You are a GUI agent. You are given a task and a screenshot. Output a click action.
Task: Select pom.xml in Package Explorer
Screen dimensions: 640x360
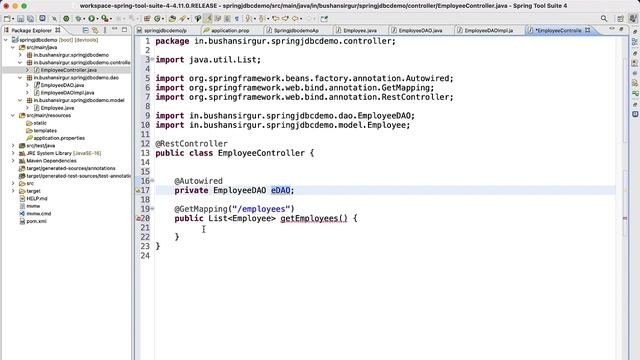[x=36, y=221]
